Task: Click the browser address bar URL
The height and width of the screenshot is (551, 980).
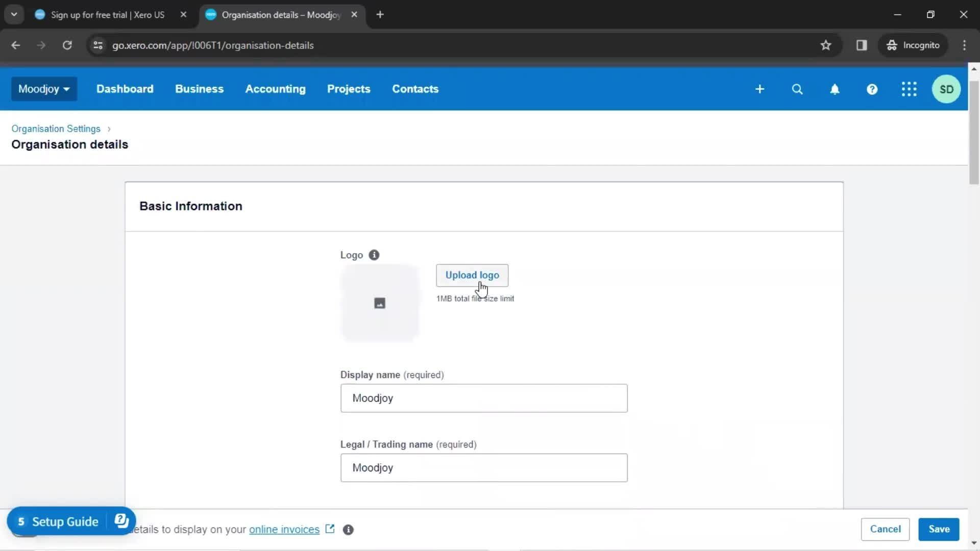Action: click(x=213, y=45)
